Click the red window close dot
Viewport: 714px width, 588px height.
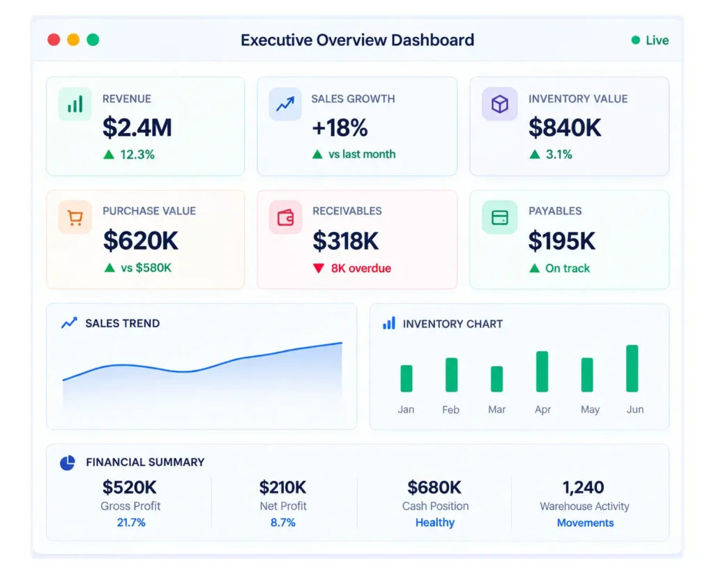pos(54,40)
